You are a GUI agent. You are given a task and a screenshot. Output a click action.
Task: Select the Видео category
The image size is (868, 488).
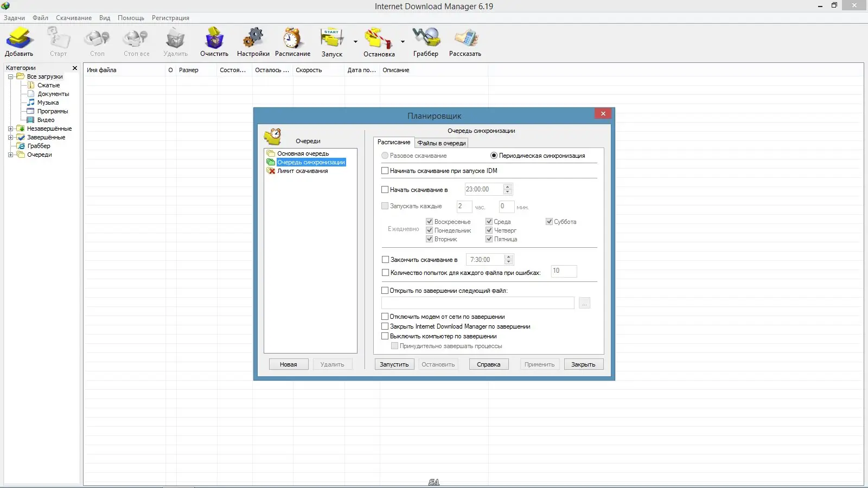pos(46,120)
